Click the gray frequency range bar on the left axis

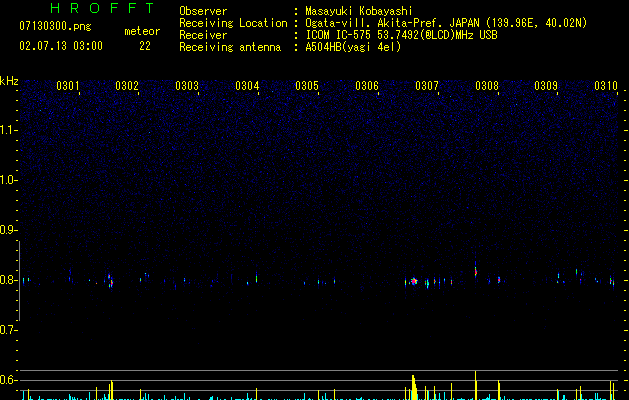(19, 281)
